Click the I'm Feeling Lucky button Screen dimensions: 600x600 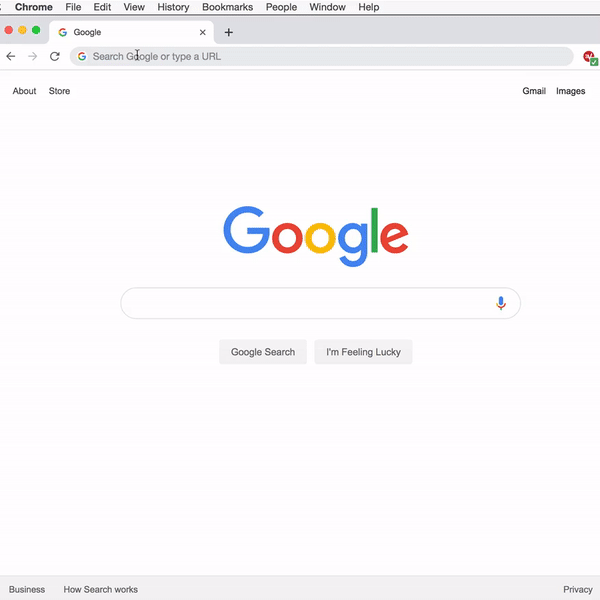point(363,352)
